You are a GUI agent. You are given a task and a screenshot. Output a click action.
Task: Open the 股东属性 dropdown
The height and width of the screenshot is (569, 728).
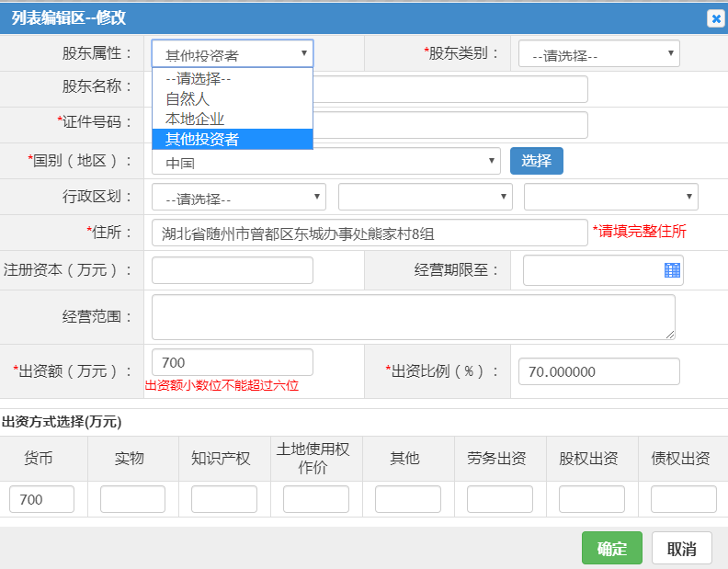click(x=233, y=53)
